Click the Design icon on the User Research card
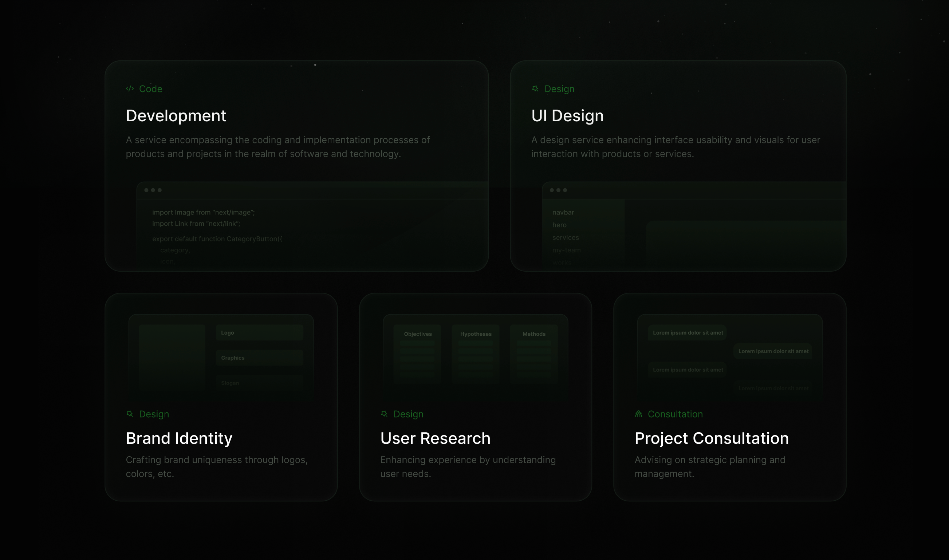 [384, 414]
